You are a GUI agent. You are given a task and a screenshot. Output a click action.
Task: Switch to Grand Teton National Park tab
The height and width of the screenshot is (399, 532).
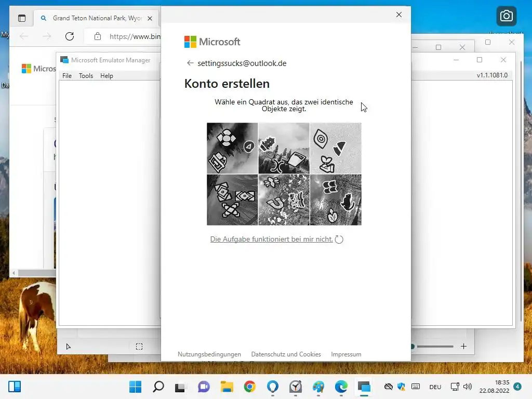[x=97, y=18]
